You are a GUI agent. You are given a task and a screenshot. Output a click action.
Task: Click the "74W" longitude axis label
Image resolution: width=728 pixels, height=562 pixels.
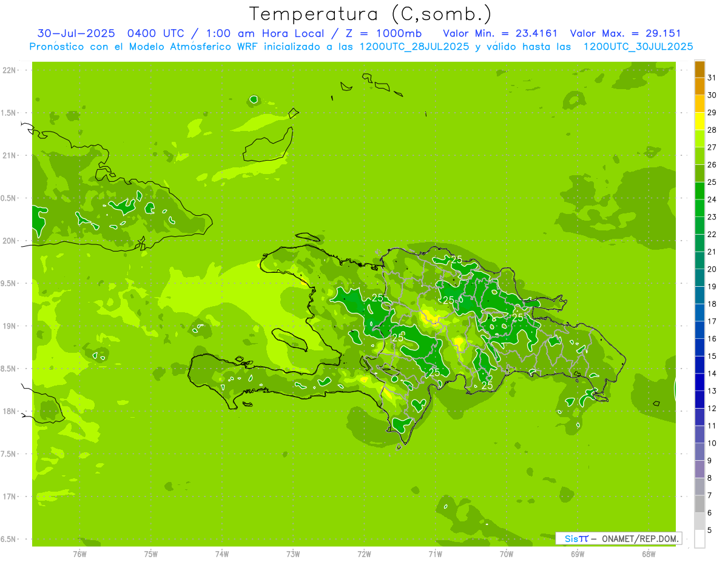click(x=222, y=554)
